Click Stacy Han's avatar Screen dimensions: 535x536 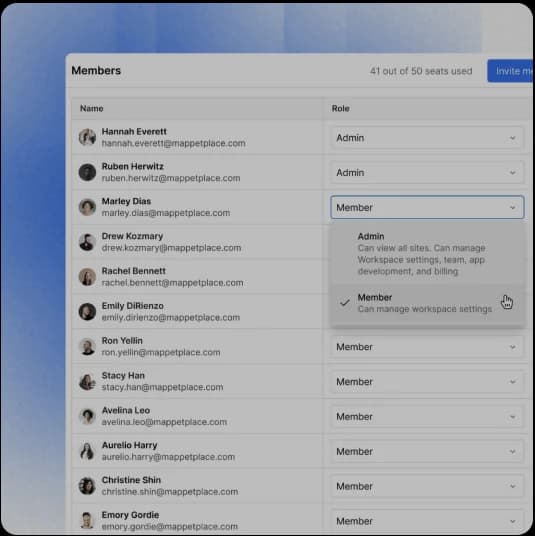click(87, 381)
